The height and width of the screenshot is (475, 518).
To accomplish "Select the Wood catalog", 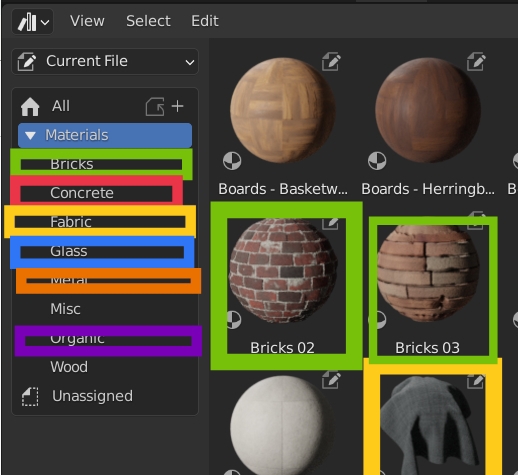I will (x=105, y=367).
